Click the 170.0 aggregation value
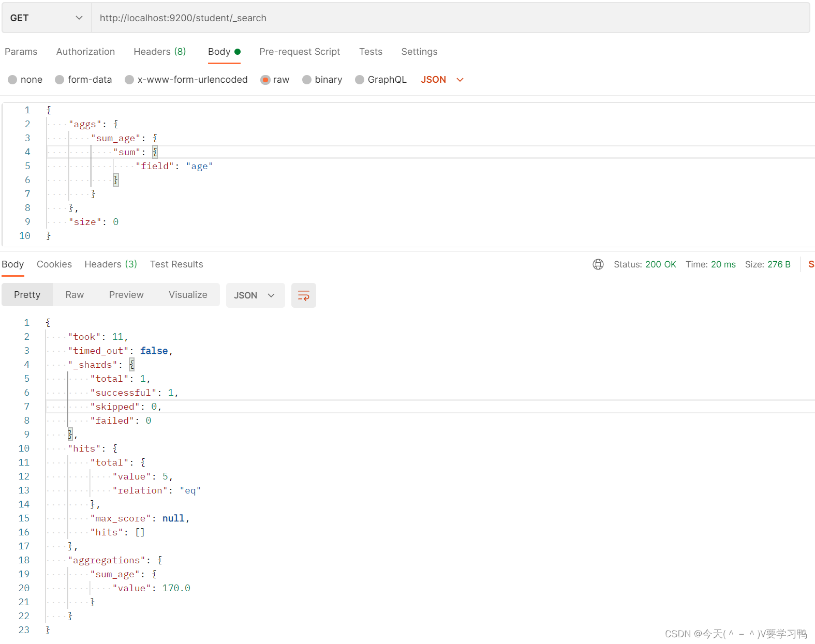 pyautogui.click(x=176, y=588)
